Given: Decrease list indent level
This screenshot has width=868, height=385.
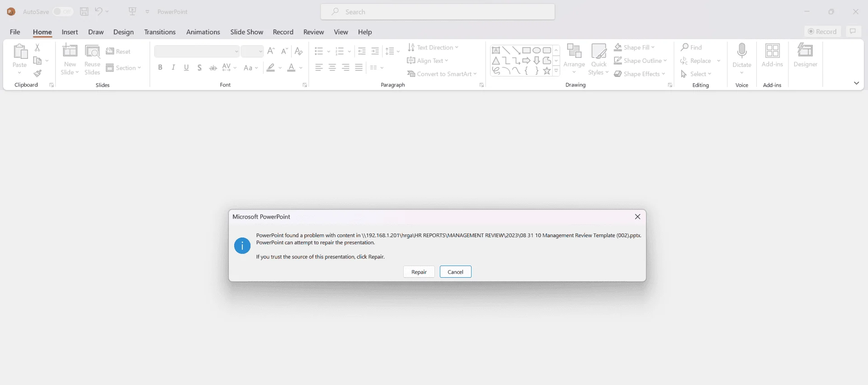Looking at the screenshot, I should (362, 51).
